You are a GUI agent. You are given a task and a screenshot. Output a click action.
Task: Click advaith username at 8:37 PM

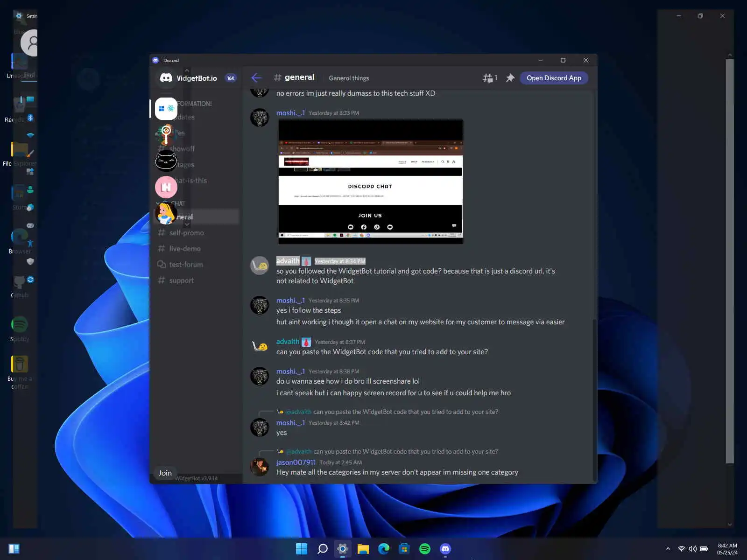pos(288,342)
